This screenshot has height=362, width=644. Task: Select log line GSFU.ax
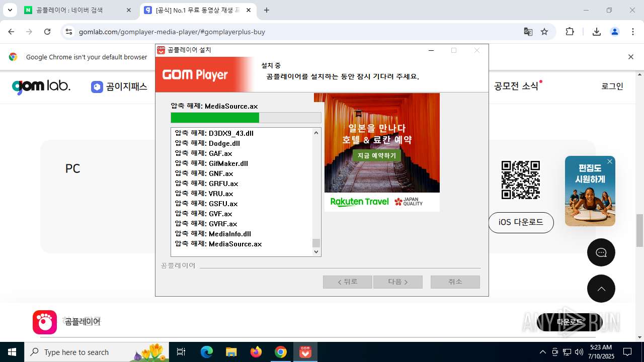point(206,204)
